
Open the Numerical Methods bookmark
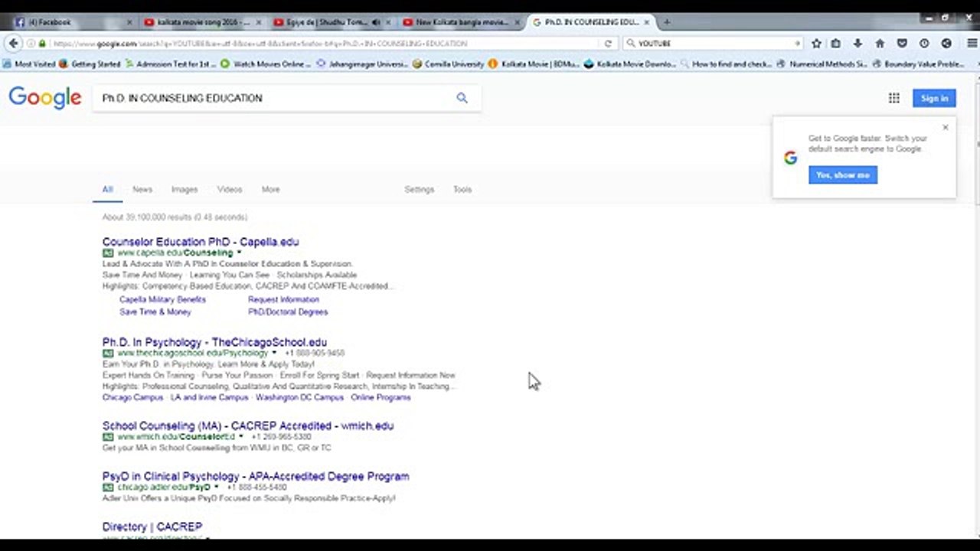[822, 64]
